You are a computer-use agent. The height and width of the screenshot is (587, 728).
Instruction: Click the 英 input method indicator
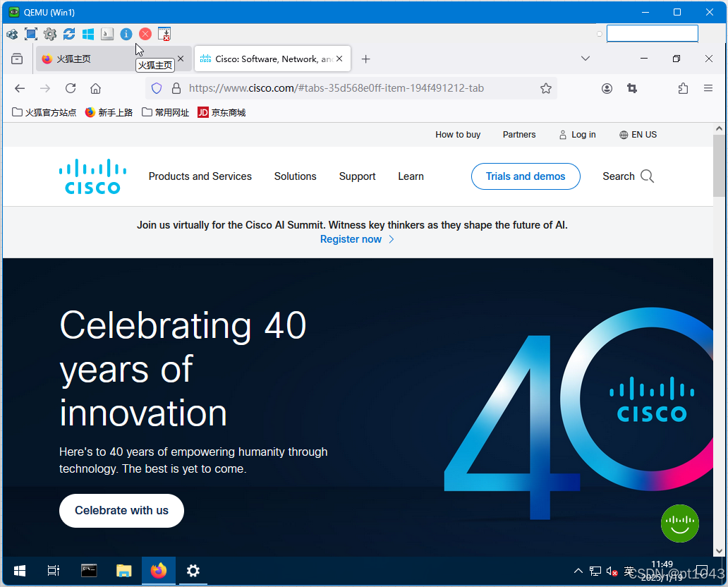[629, 571]
